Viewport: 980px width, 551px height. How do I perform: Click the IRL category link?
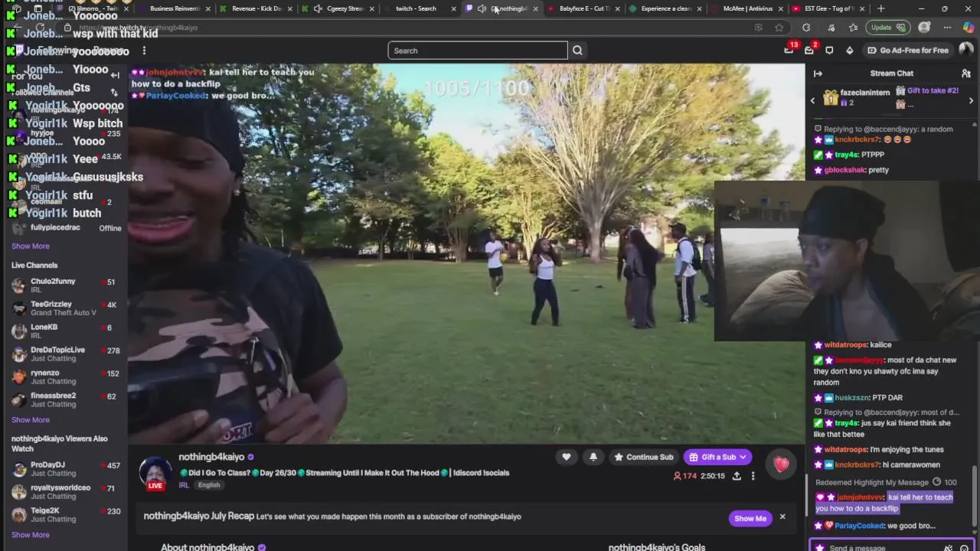point(184,485)
